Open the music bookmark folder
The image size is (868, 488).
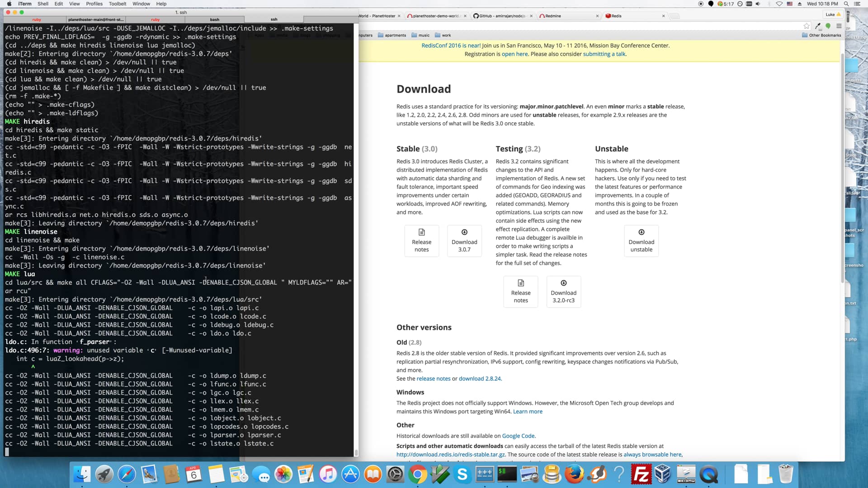click(420, 35)
